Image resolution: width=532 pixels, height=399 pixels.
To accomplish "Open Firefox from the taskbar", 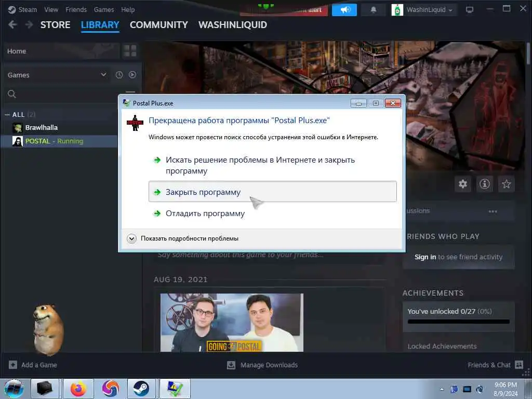I will click(78, 389).
